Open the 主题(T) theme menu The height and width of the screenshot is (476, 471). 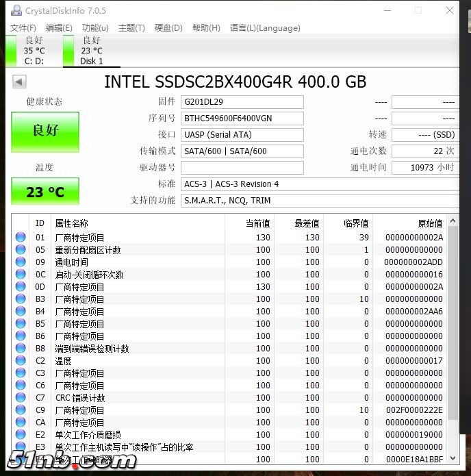[131, 28]
